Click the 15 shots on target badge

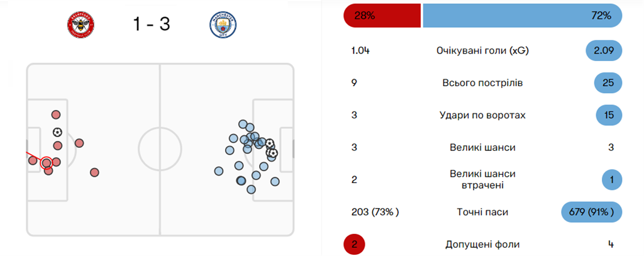click(x=608, y=115)
